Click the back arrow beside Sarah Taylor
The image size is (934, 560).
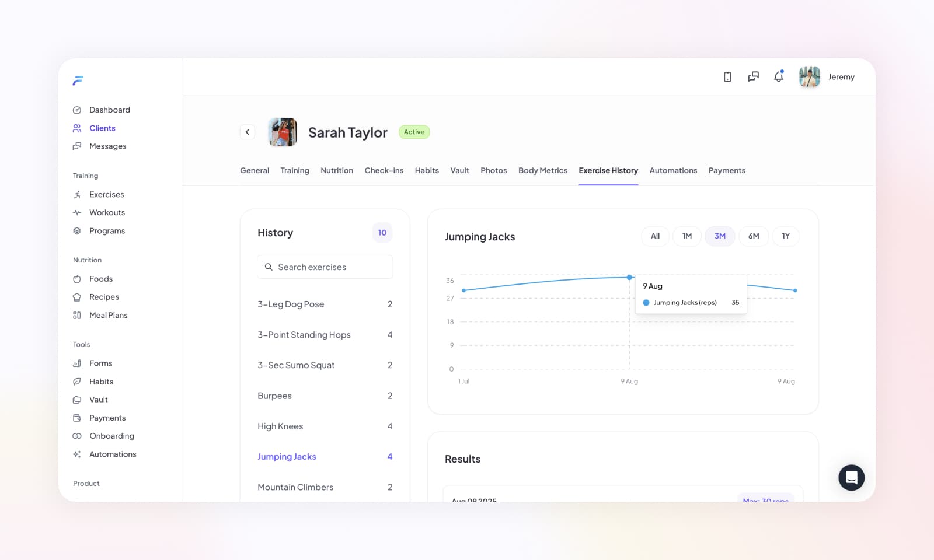(x=248, y=132)
